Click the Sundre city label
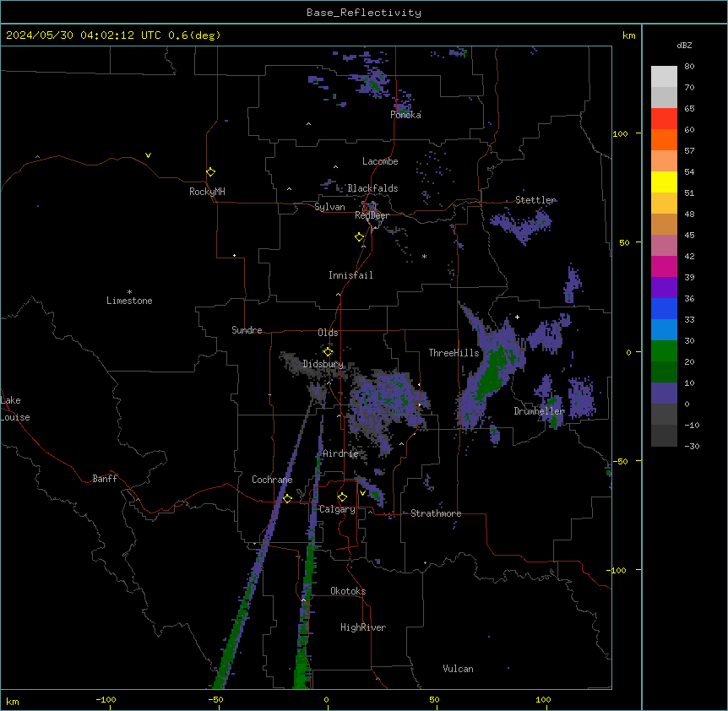728x711 pixels. (x=247, y=330)
